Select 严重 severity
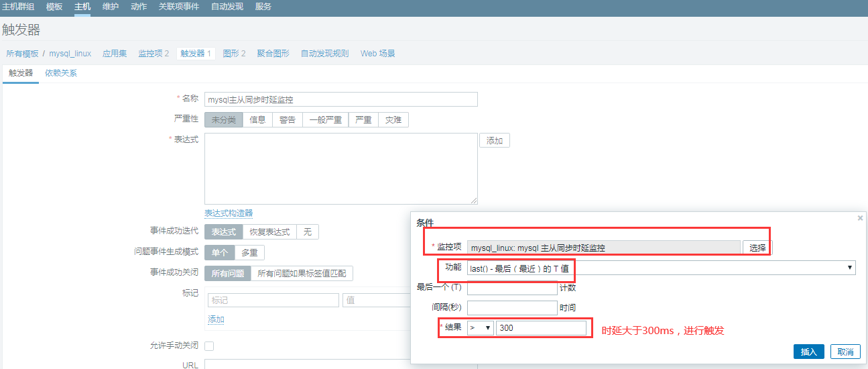Screen dimensions: 868x369 (363, 120)
